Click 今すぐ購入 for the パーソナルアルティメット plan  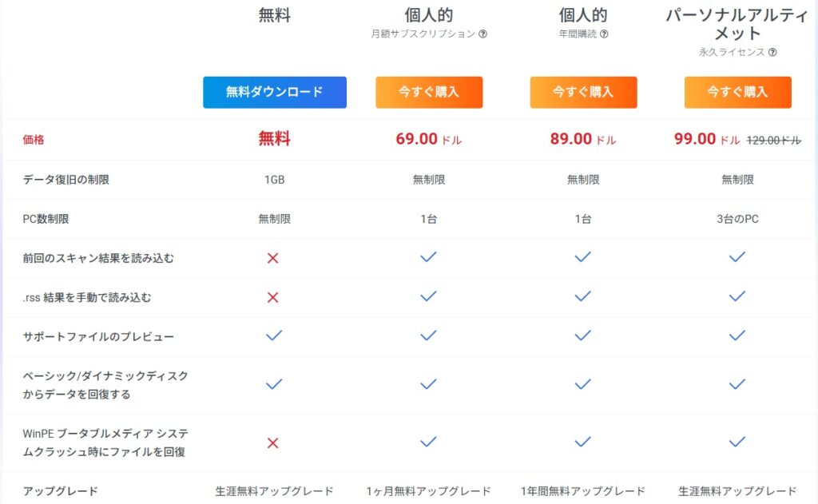pyautogui.click(x=737, y=93)
